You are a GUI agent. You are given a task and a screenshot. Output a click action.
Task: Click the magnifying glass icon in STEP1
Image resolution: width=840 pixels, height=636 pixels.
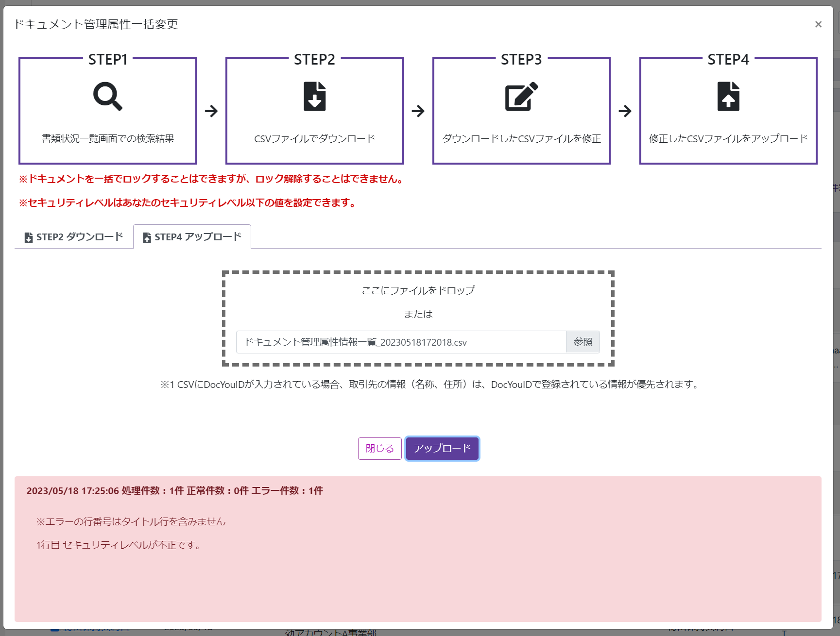(x=107, y=96)
